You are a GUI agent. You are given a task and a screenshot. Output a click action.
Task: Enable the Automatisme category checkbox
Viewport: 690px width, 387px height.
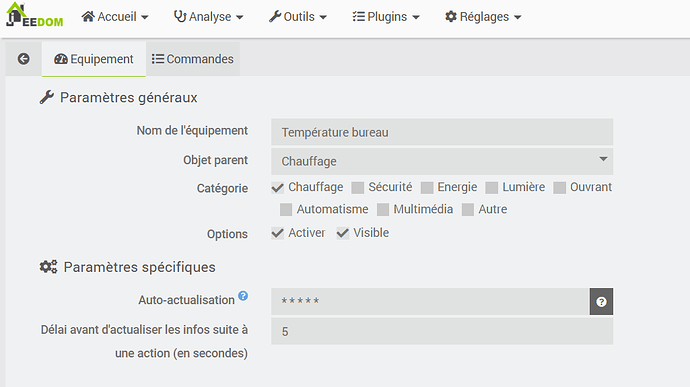286,210
